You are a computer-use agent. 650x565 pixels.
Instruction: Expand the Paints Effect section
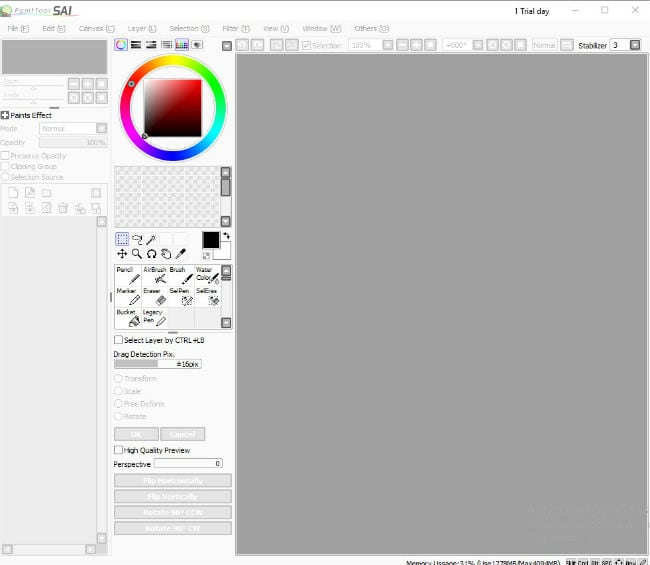5,115
